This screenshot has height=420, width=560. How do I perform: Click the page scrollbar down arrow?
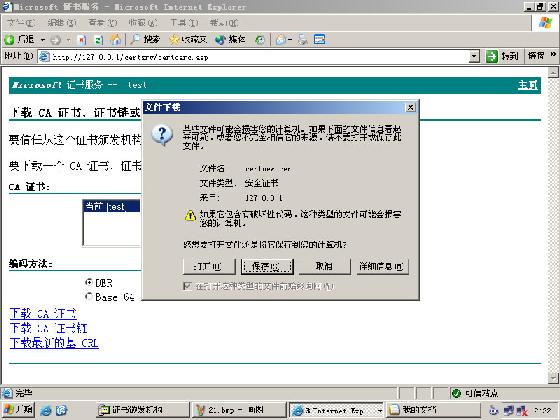(553, 378)
